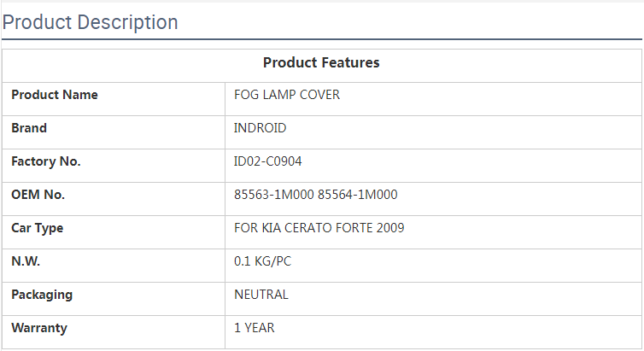Screen dimensions: 644x351
Task: Select the 1 YEAR warranty value
Action: point(255,328)
